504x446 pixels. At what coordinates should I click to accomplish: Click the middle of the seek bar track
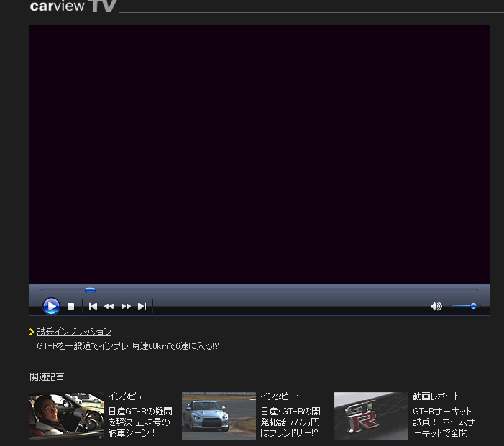(260, 290)
